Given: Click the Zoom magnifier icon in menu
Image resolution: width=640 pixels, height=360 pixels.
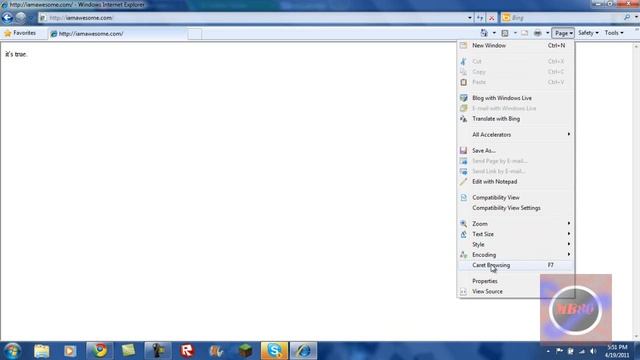Looking at the screenshot, I should pos(463,224).
